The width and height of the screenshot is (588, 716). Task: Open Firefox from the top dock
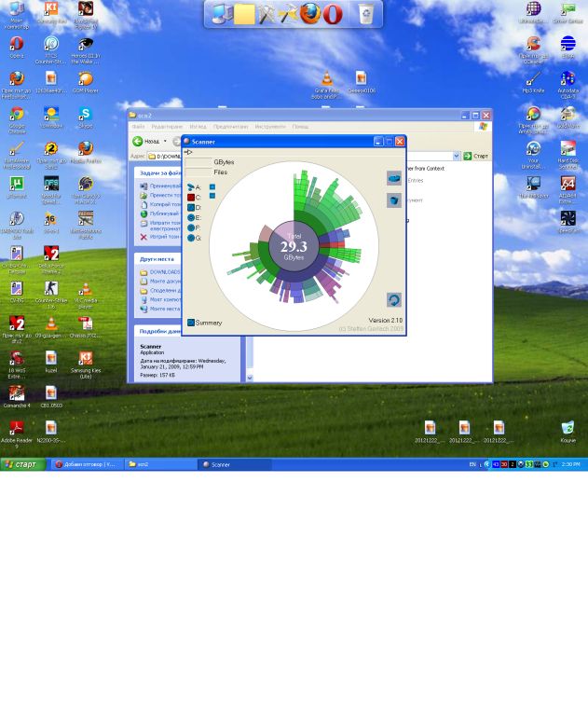pyautogui.click(x=310, y=14)
